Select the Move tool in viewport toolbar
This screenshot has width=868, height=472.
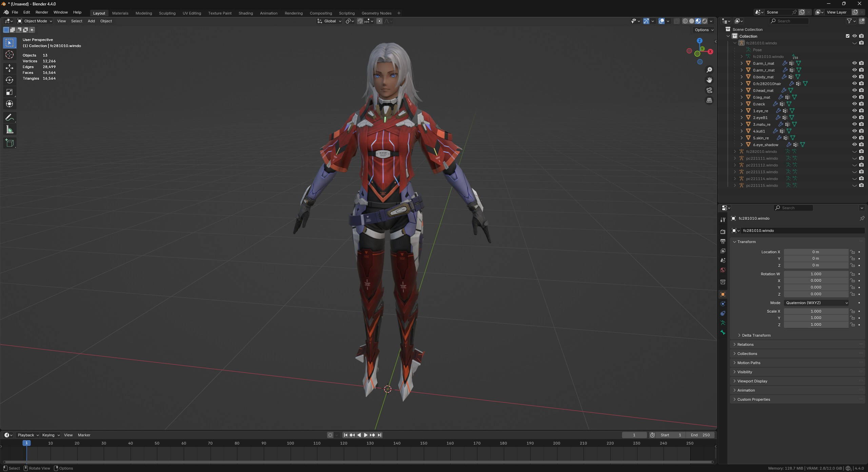pos(9,68)
